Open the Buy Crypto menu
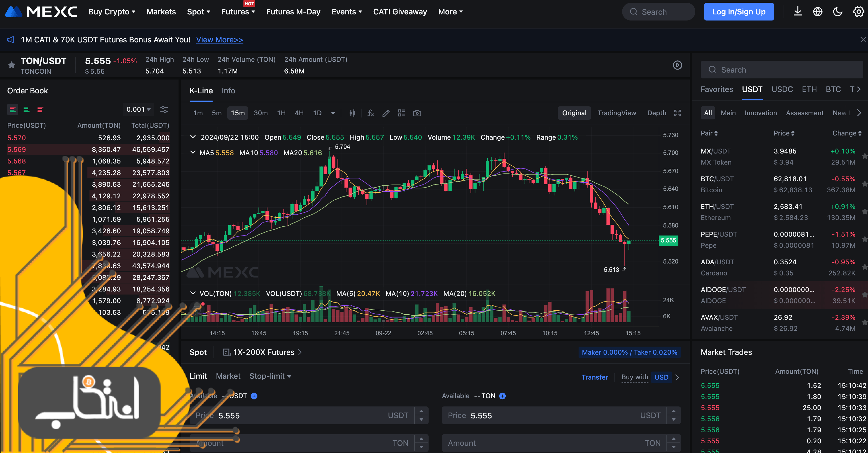This screenshot has height=453, width=868. [112, 12]
